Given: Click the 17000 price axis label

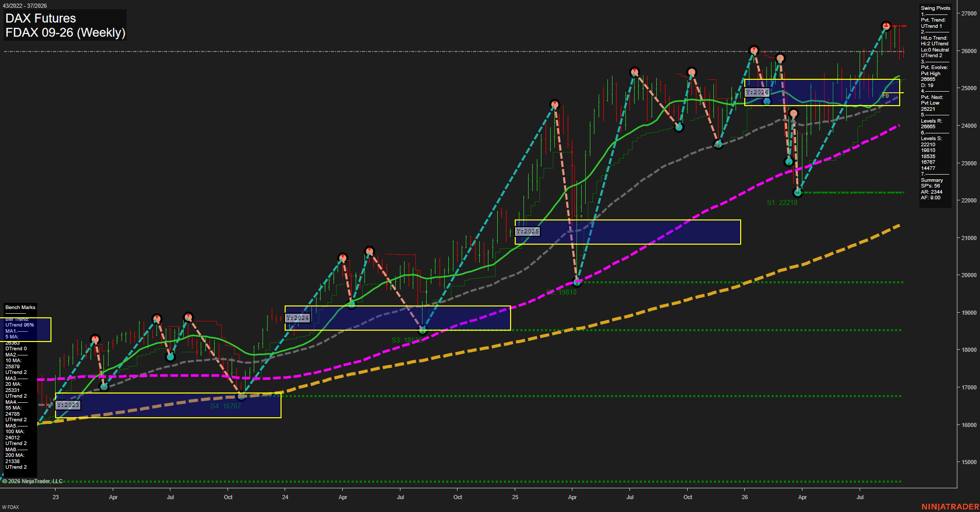Looking at the screenshot, I should [969, 387].
